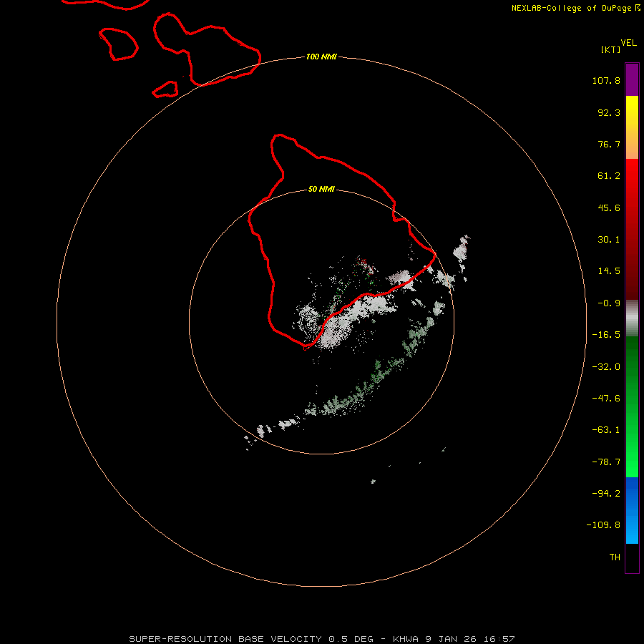Click the purple segment of velocity color bar

point(632,79)
